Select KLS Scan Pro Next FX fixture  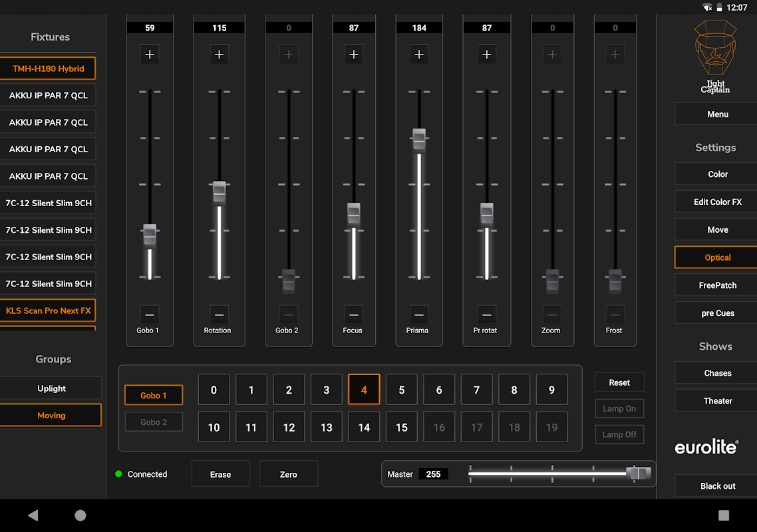point(48,311)
